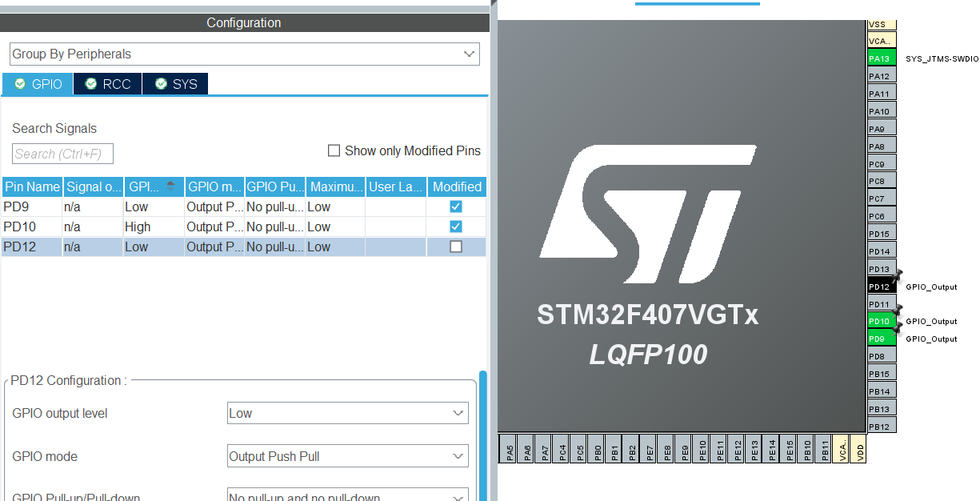This screenshot has height=501, width=980.
Task: Click the PC9 pin on chip
Action: [x=882, y=164]
